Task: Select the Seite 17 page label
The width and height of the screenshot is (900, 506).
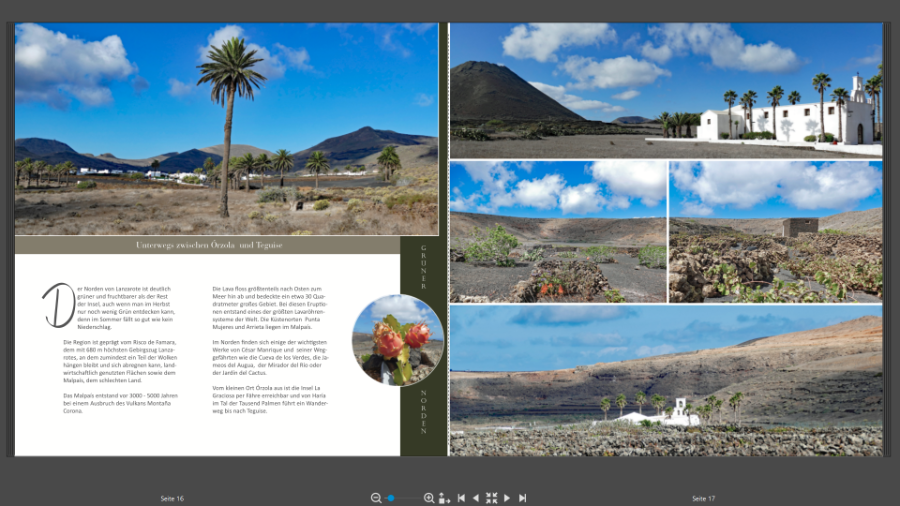Action: 703,498
